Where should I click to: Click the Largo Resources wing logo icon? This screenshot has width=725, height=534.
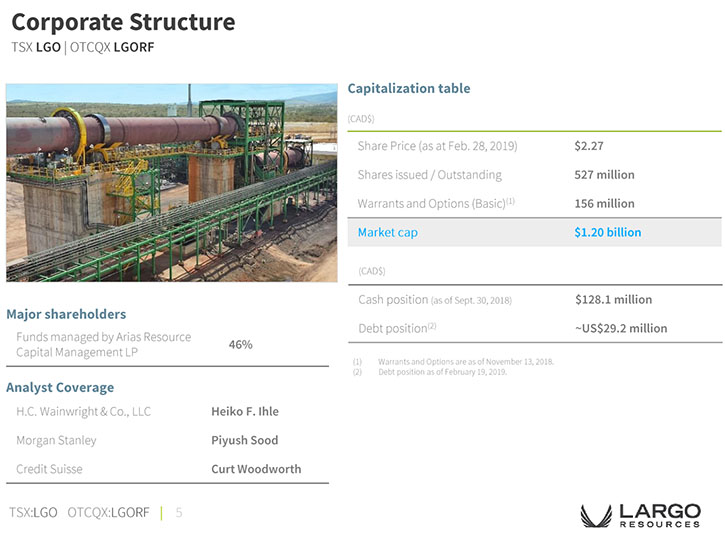596,515
